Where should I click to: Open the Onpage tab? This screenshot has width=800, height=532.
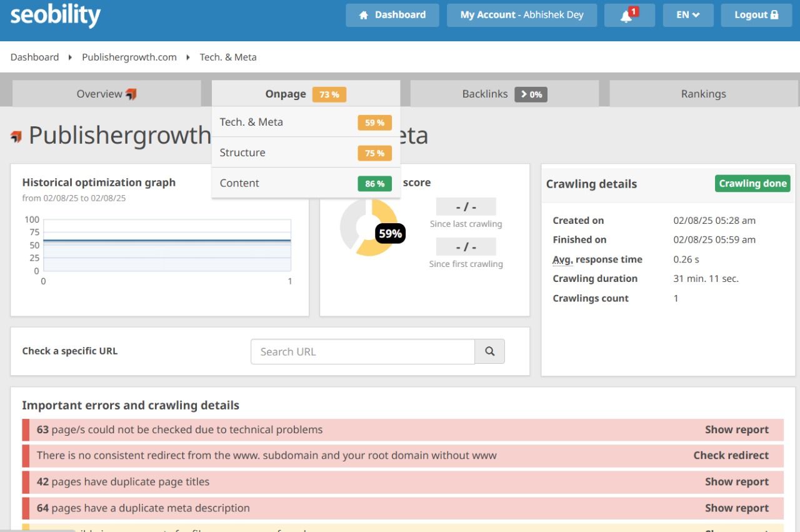tap(306, 94)
